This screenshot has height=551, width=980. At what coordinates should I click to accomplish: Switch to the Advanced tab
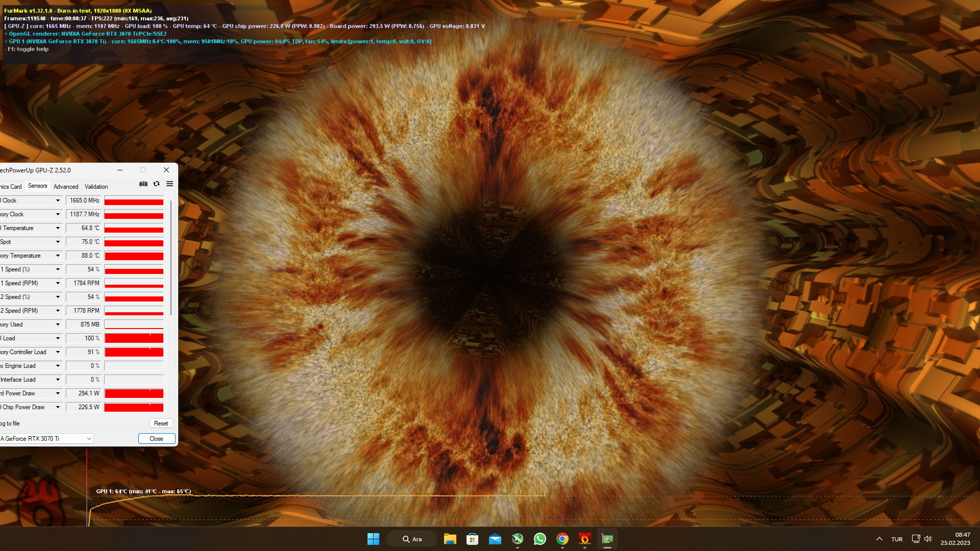[x=66, y=187]
